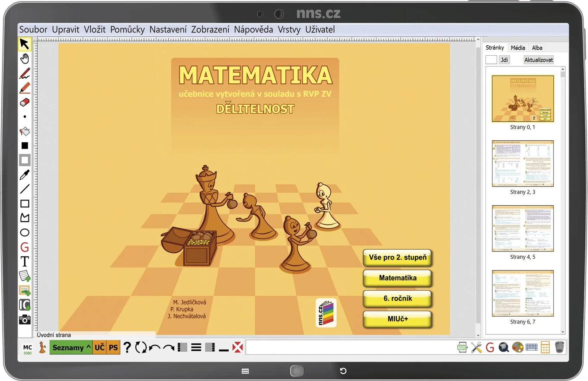Click the camera snapshot icon

pos(25,320)
